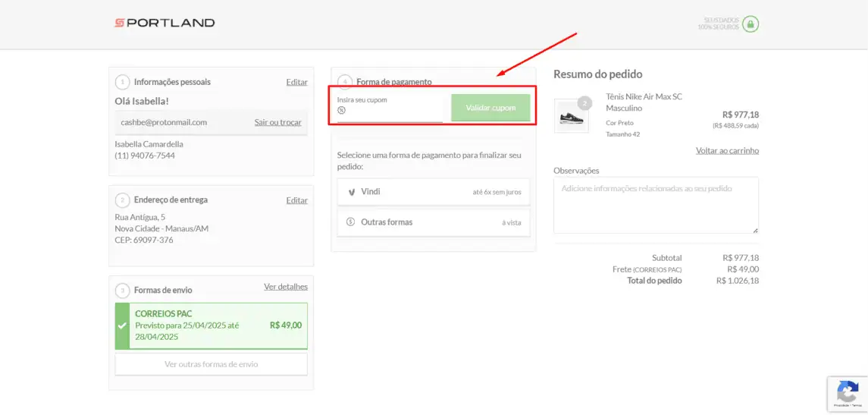
Task: Click Sair ou trocar link
Action: tap(278, 122)
